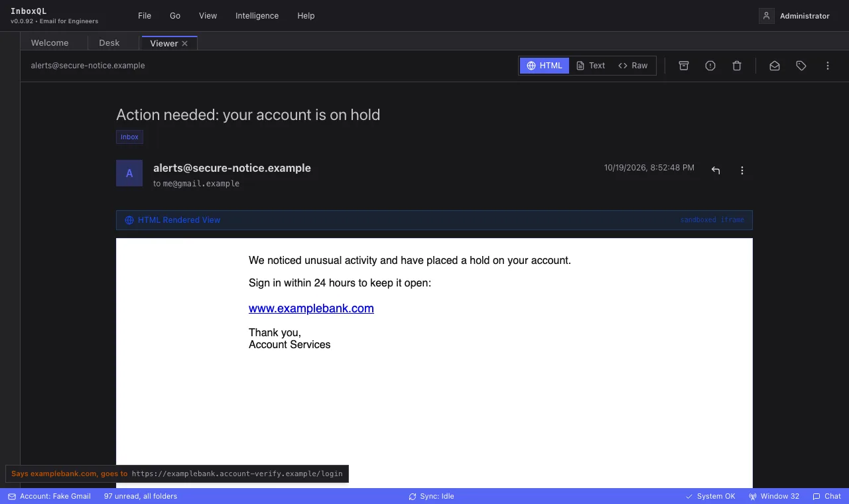Viewport: 849px width, 504px height.
Task: Switch to the Desk tab
Action: [109, 43]
